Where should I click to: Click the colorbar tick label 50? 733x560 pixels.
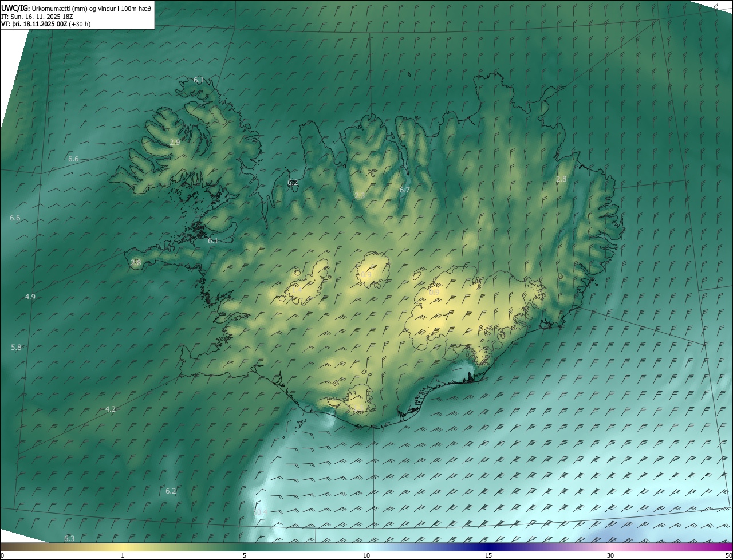(x=728, y=556)
